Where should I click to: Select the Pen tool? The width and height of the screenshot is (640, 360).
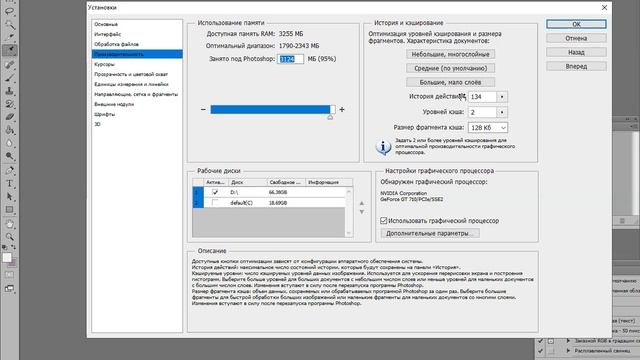(x=9, y=170)
